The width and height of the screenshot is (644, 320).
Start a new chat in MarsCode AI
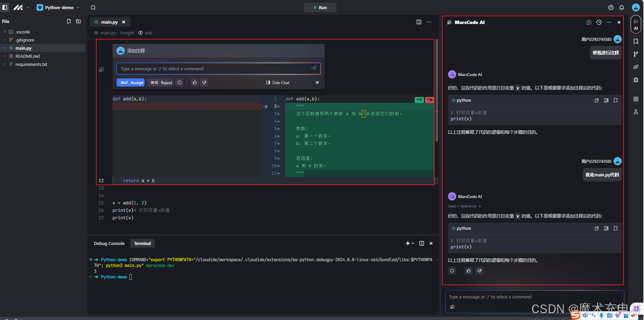click(589, 22)
